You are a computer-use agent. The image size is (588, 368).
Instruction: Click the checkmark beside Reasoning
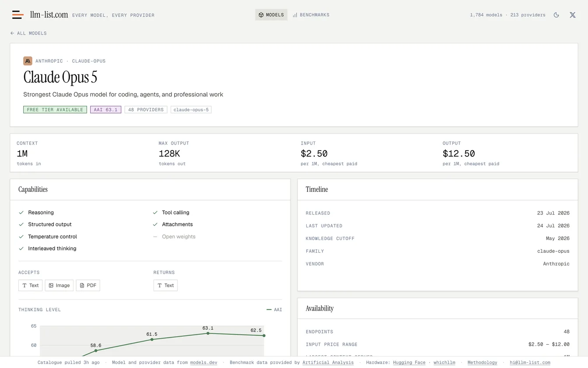tap(21, 212)
